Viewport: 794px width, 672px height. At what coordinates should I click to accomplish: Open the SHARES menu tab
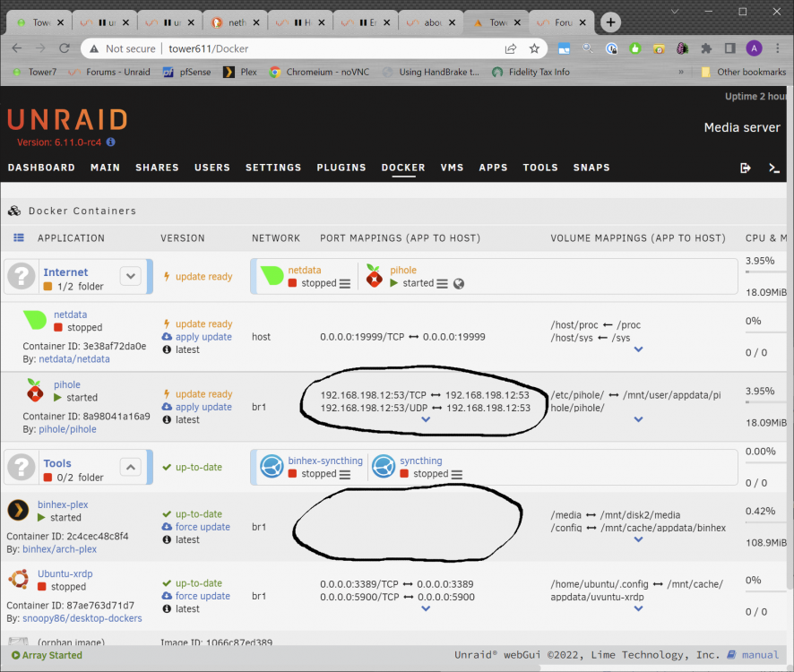157,168
